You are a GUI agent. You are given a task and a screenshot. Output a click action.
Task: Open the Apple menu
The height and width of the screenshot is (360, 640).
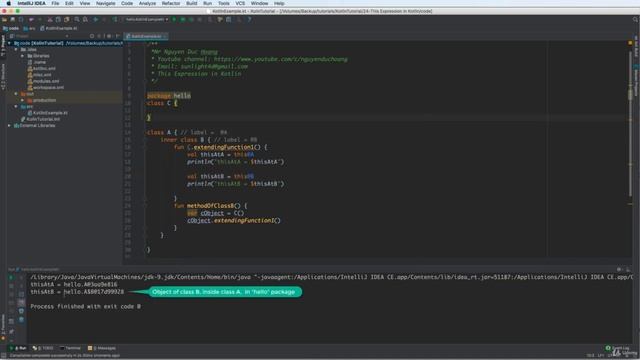coord(8,3)
